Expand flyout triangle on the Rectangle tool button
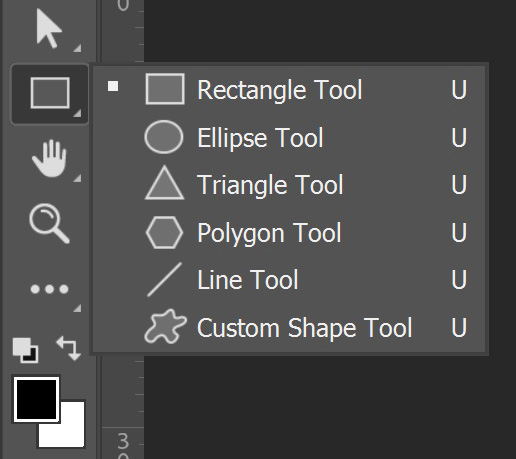 click(x=77, y=113)
